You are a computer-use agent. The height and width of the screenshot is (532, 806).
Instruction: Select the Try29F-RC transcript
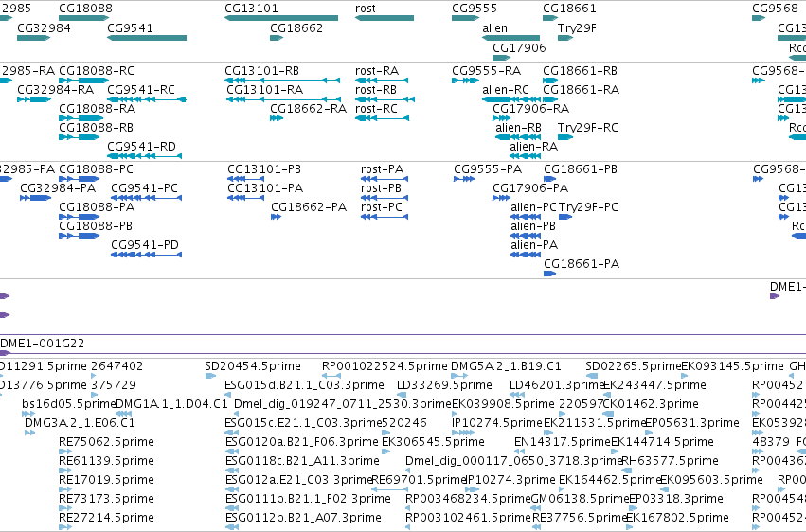(565, 137)
